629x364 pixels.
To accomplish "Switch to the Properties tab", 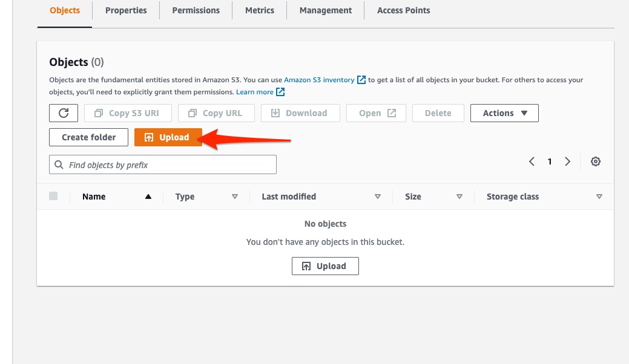I will click(126, 10).
